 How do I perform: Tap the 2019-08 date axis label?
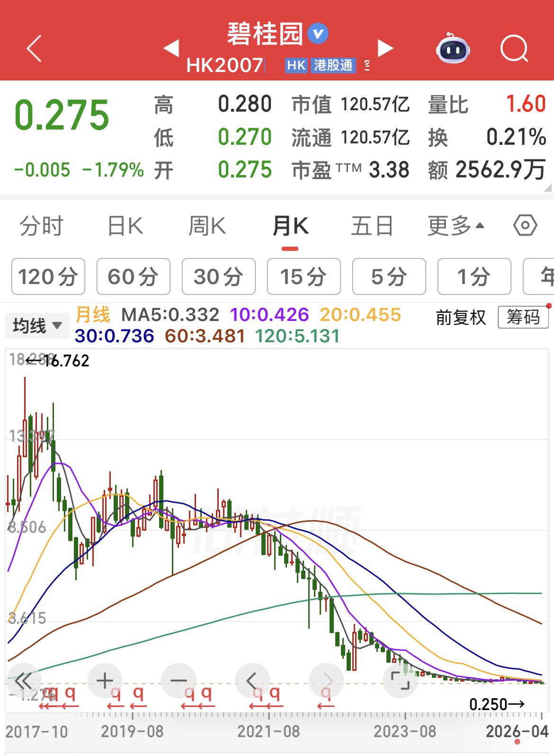132,731
